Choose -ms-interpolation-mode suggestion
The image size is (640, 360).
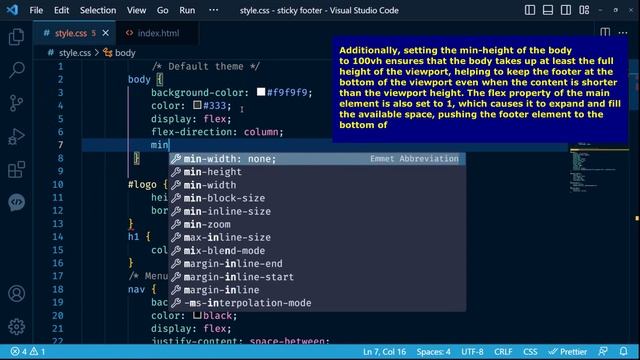317,303
